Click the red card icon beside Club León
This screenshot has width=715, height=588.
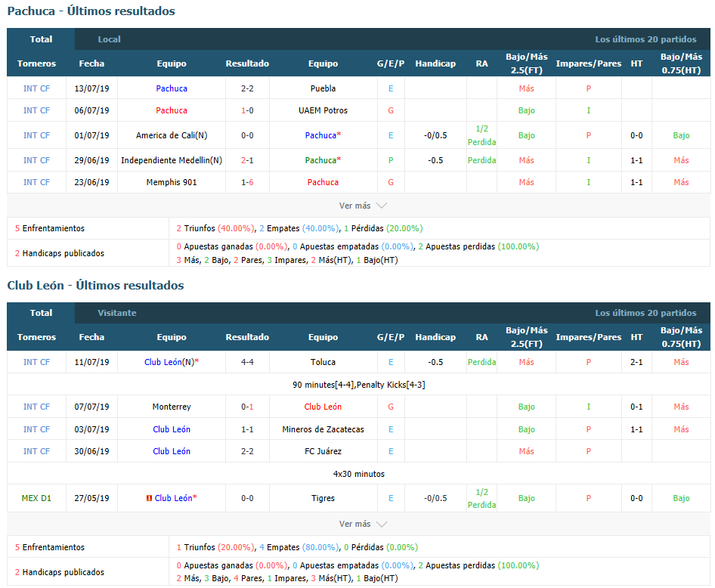pos(149,498)
